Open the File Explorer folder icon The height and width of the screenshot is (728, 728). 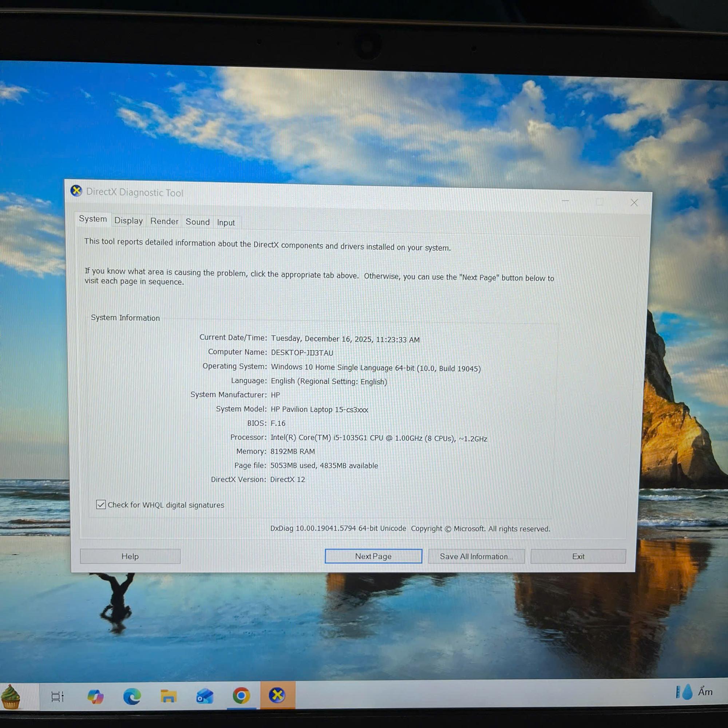click(169, 696)
